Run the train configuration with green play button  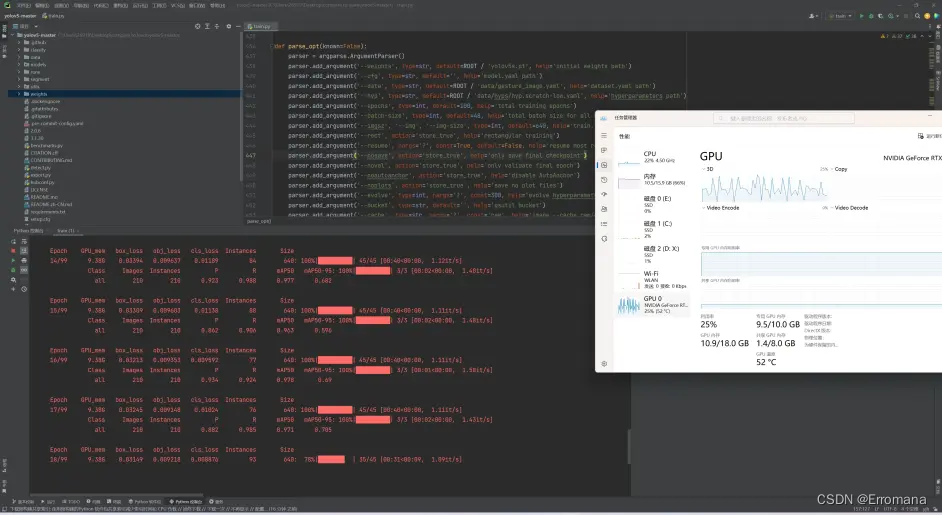(x=861, y=16)
